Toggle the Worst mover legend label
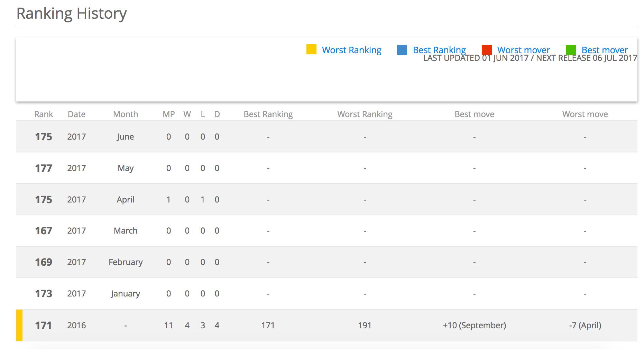Image resolution: width=644 pixels, height=349 pixels. (x=523, y=50)
